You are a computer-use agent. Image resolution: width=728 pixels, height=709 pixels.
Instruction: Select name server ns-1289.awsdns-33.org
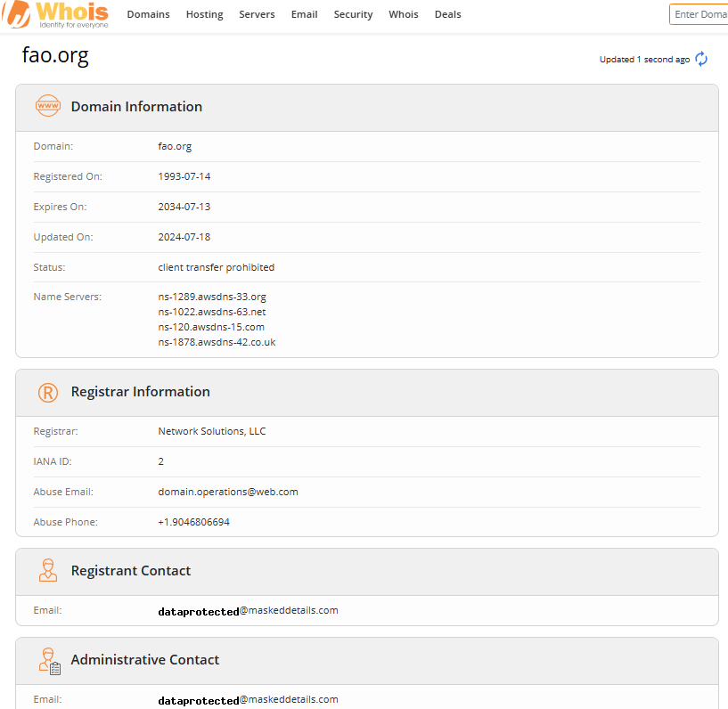click(212, 297)
